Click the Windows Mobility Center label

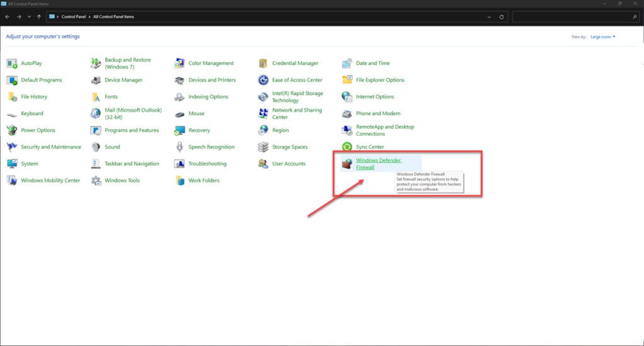50,181
